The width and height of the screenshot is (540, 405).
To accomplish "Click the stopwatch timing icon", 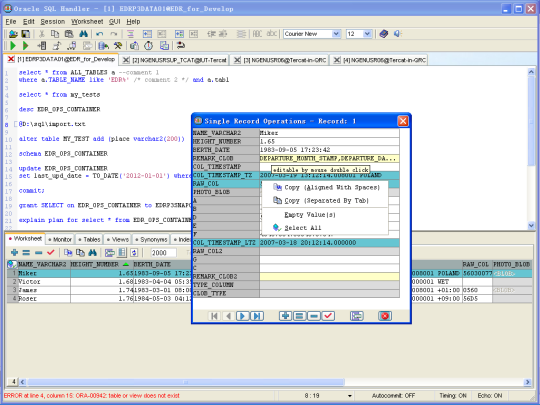I will 148,45.
